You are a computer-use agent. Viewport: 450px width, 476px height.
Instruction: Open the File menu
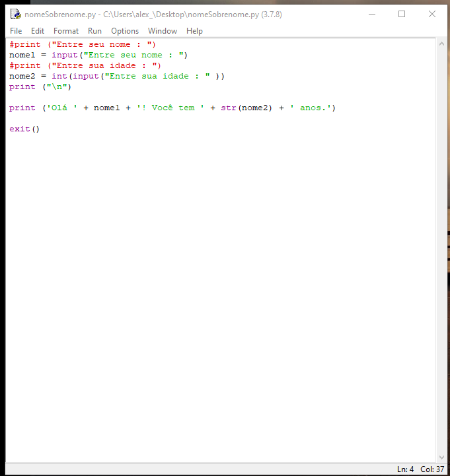click(16, 31)
